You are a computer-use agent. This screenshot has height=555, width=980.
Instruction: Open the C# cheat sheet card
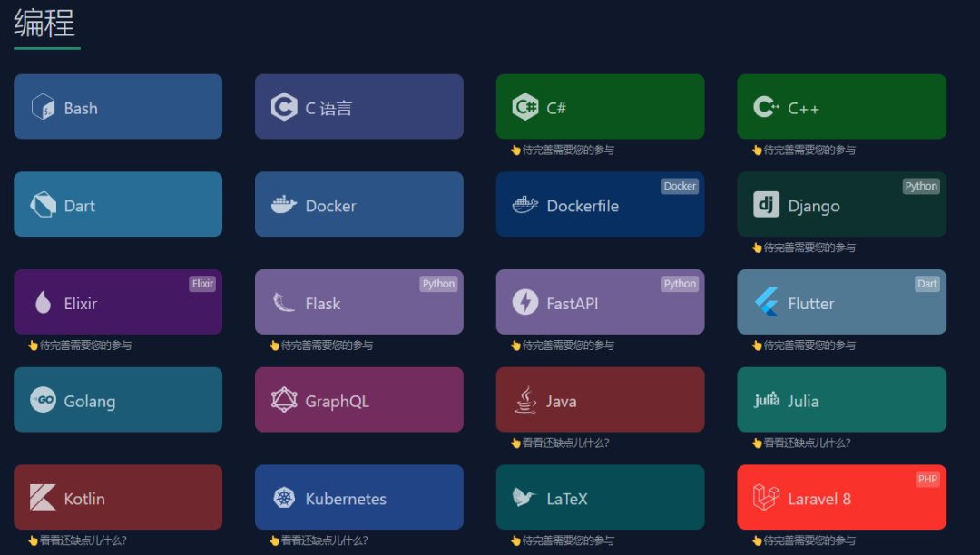pyautogui.click(x=600, y=107)
